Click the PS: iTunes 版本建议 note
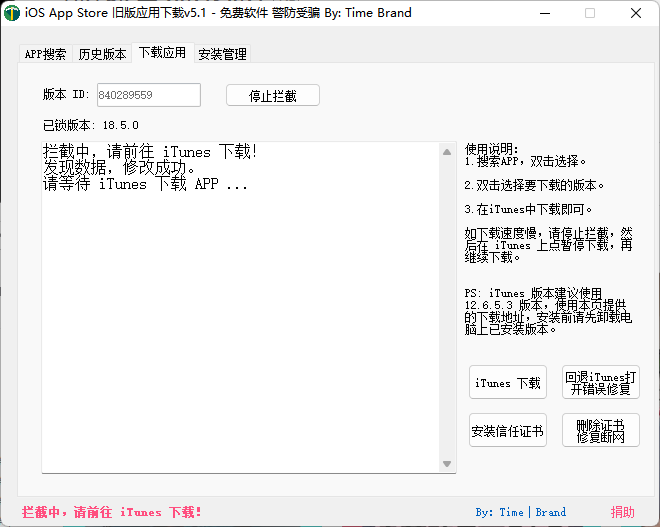Viewport: 660px width, 527px height. click(548, 311)
